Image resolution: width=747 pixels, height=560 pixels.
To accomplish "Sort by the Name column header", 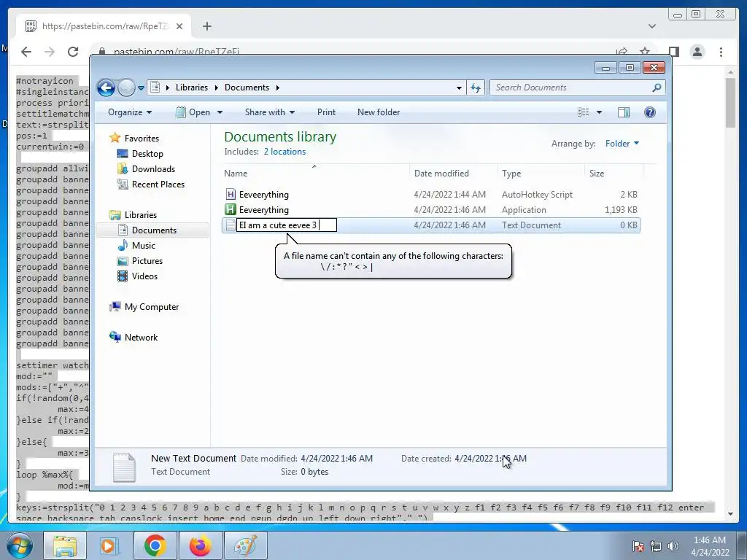I will pyautogui.click(x=315, y=174).
